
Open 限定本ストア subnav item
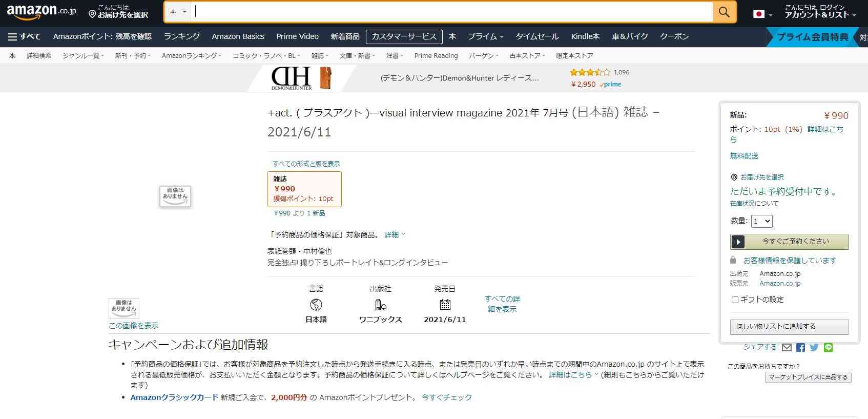[x=574, y=55]
